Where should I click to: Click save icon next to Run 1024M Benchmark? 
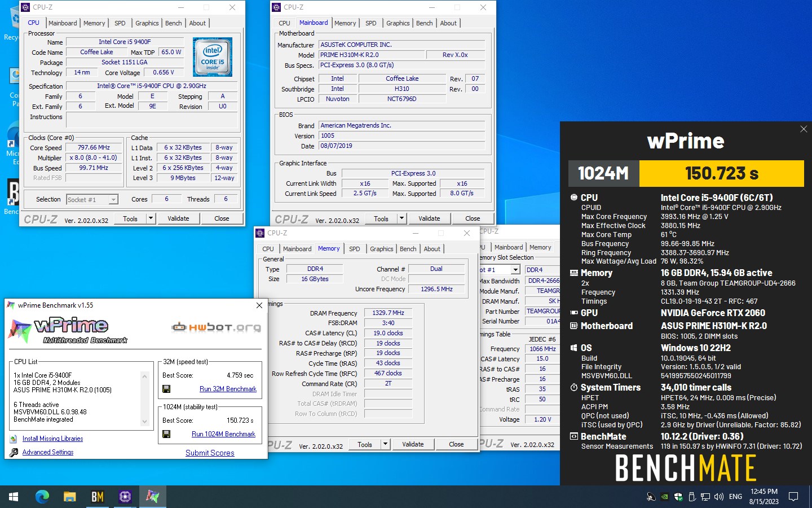tap(166, 434)
